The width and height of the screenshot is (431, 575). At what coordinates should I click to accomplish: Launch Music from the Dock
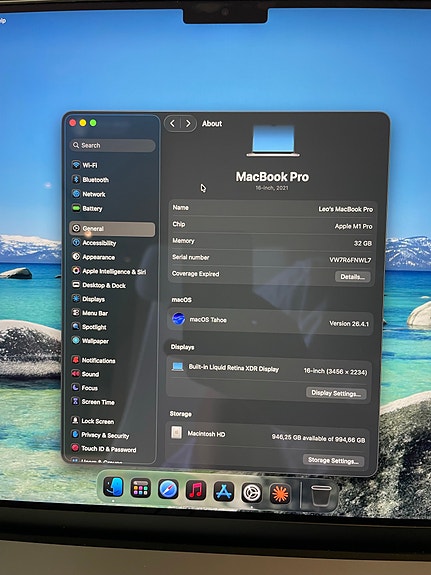click(196, 491)
